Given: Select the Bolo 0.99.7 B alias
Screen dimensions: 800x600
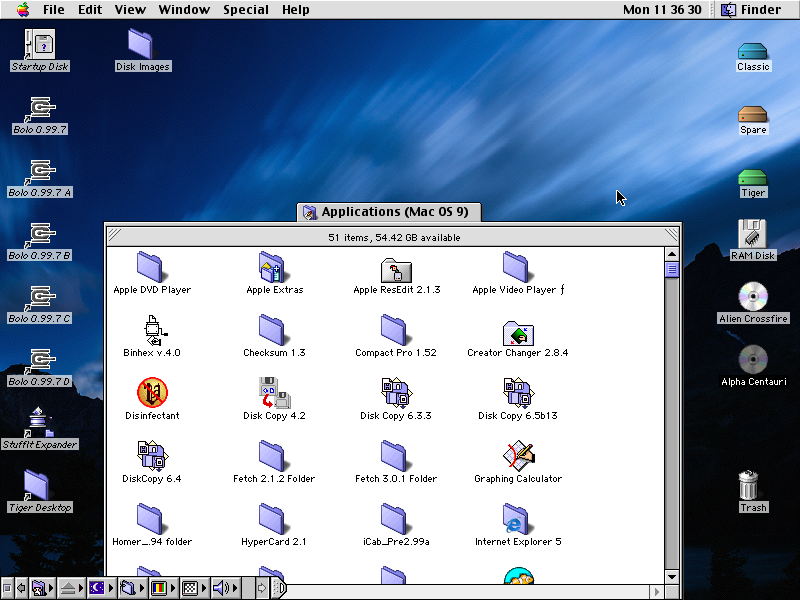Looking at the screenshot, I should click(40, 235).
